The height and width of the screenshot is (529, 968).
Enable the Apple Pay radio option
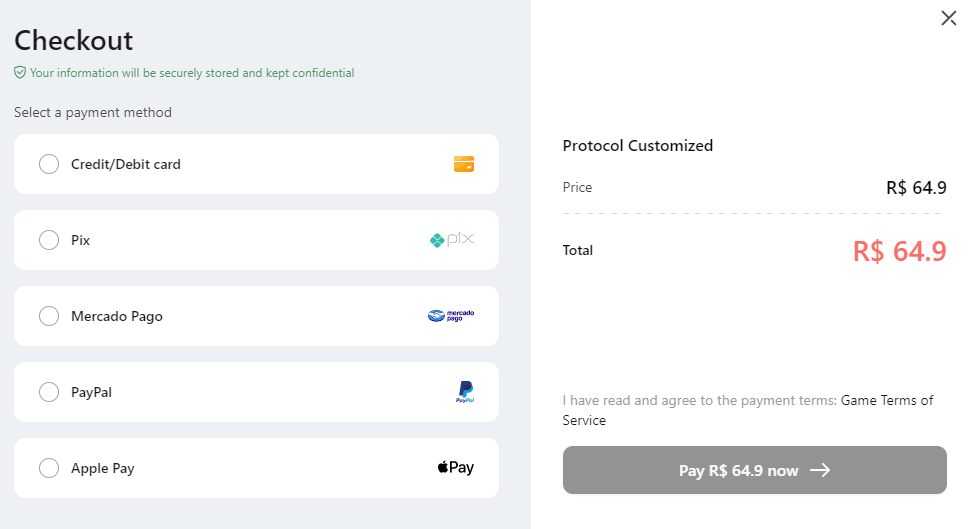(49, 468)
